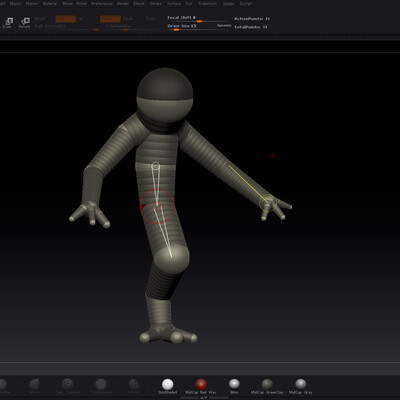This screenshot has height=400, width=400.
Task: Open the Preferences palette menu
Action: click(102, 4)
